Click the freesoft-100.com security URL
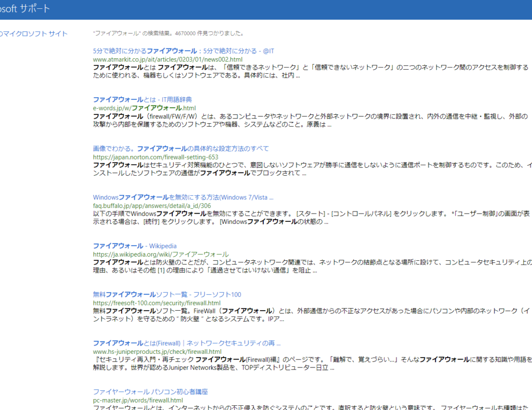 (x=156, y=303)
